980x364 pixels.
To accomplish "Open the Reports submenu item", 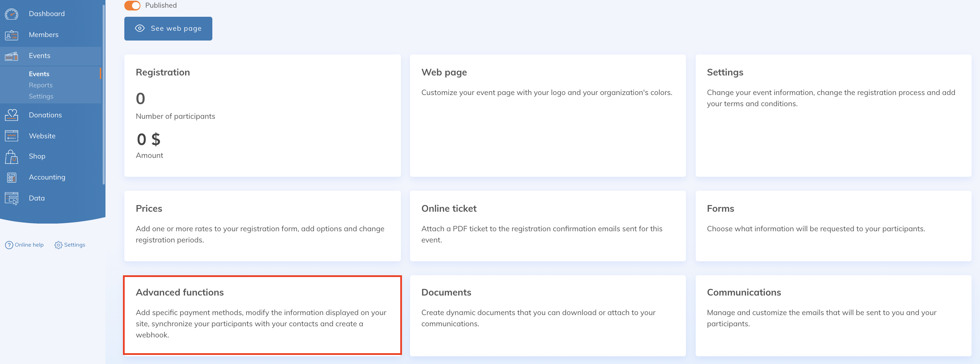I will click(x=41, y=85).
